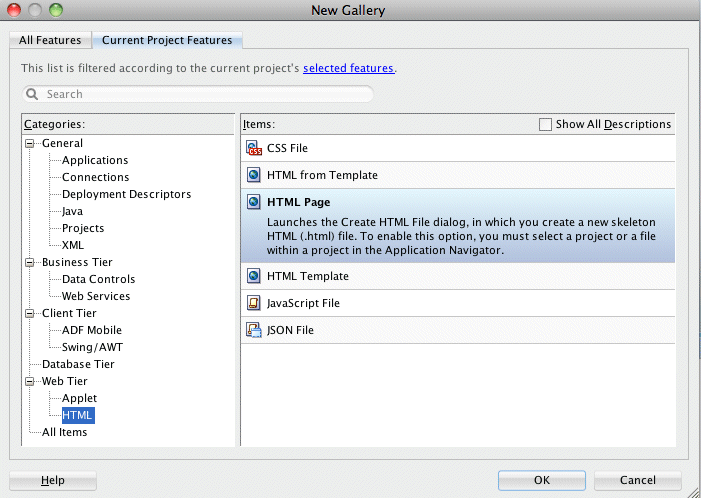Click the CSS File icon
The width and height of the screenshot is (701, 498).
click(254, 148)
